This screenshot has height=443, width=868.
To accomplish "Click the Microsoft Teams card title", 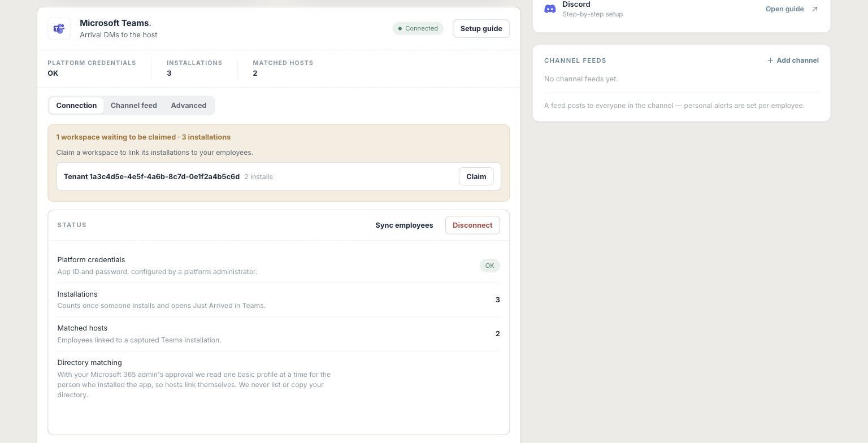I will [115, 23].
